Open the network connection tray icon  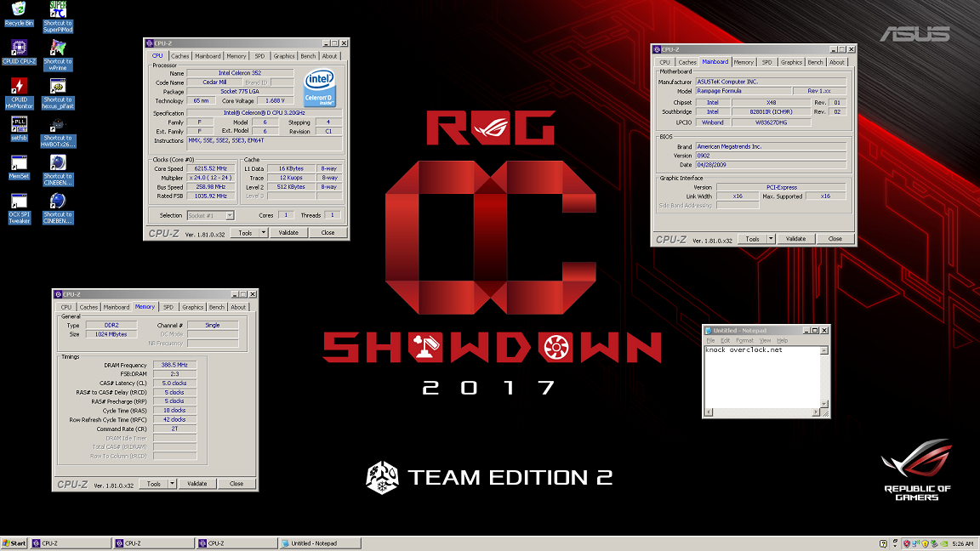pyautogui.click(x=915, y=543)
